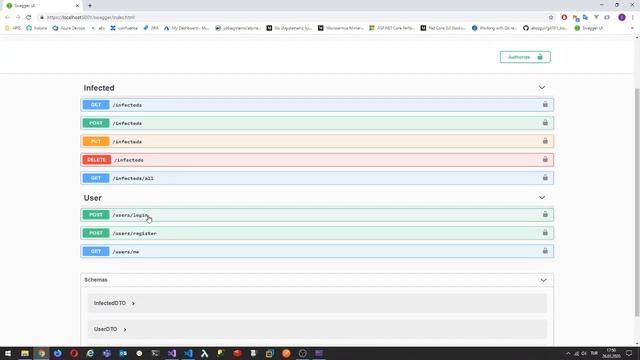Click the Infected section heading
Image resolution: width=640 pixels, height=360 pixels.
[x=99, y=88]
